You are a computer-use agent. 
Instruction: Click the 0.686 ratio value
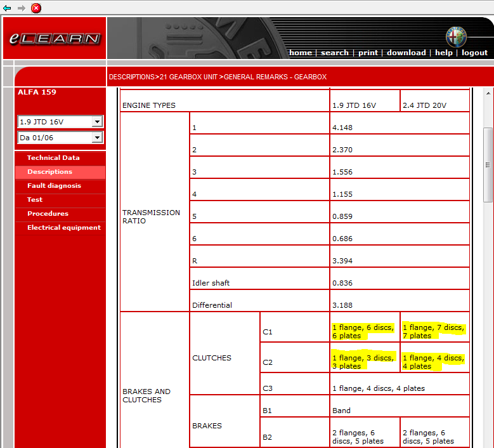tap(342, 239)
